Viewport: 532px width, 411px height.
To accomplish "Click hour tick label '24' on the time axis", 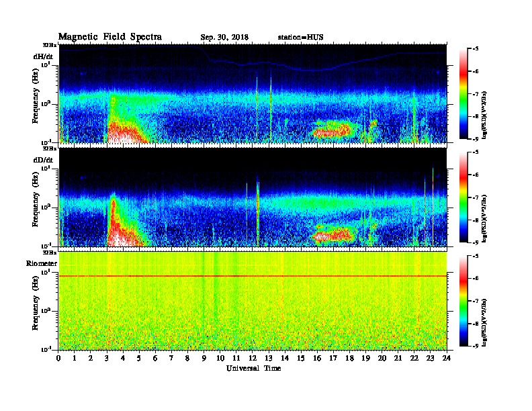I will (x=447, y=359).
